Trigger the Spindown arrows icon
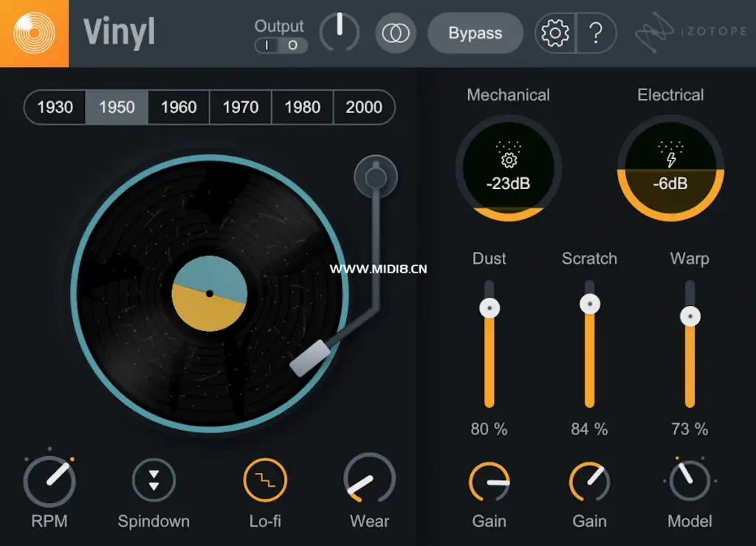 [x=154, y=480]
